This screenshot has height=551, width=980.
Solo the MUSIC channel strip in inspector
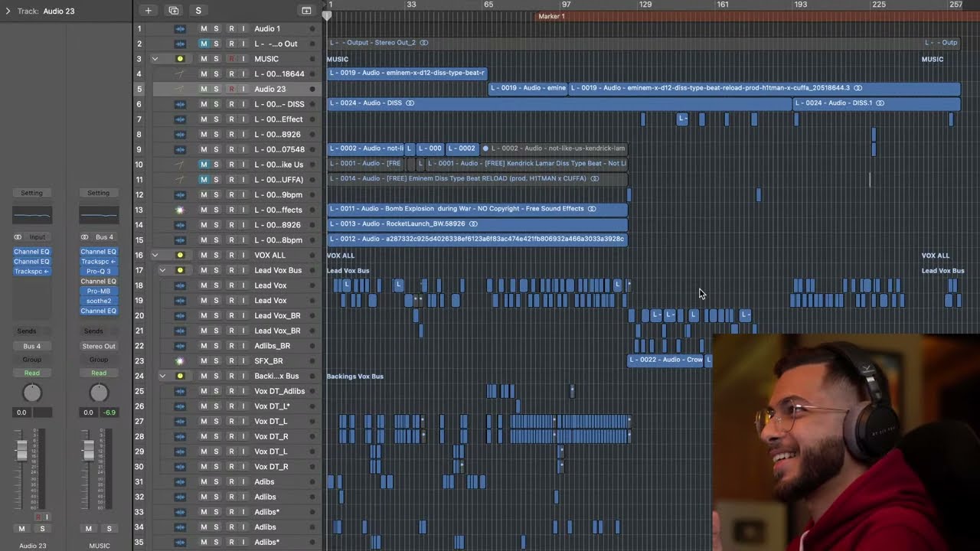(109, 529)
